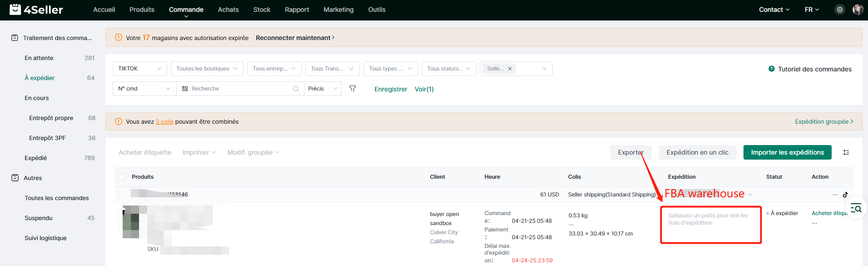This screenshot has width=868, height=266.
Task: Click the scan icon in search box
Action: 185,89
